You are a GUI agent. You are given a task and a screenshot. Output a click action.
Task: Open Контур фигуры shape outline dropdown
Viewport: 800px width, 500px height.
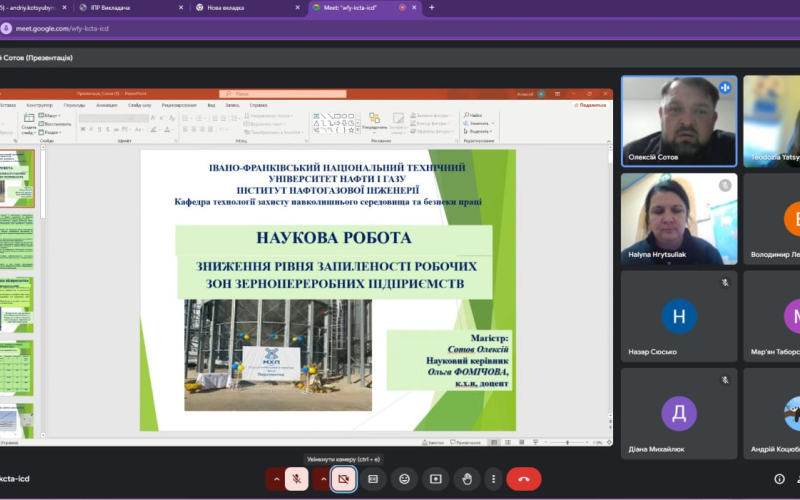[431, 123]
